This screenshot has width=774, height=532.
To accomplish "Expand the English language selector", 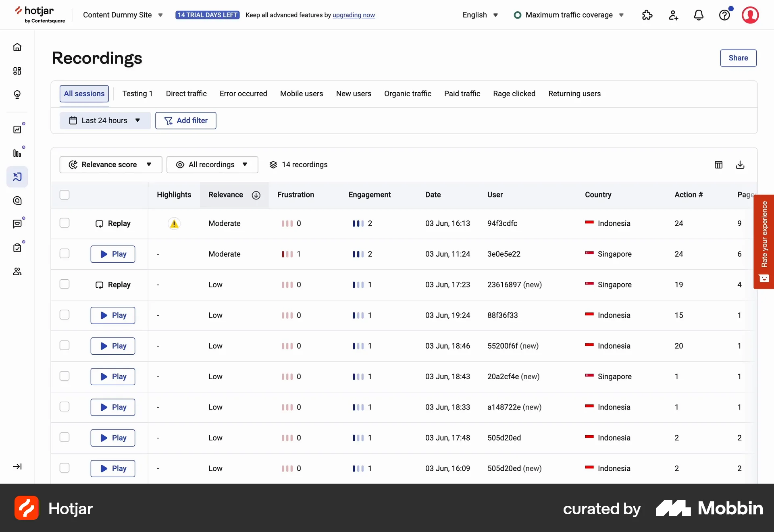I will [x=480, y=15].
